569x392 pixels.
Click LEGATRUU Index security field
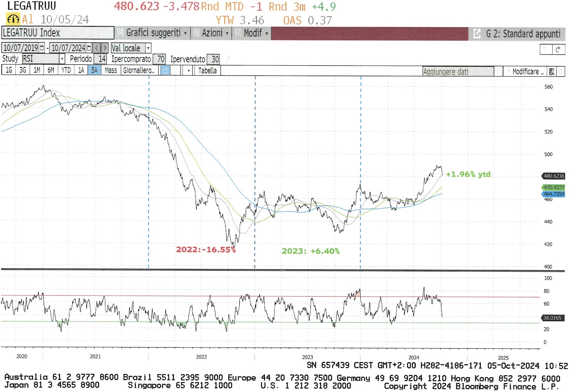coord(58,33)
